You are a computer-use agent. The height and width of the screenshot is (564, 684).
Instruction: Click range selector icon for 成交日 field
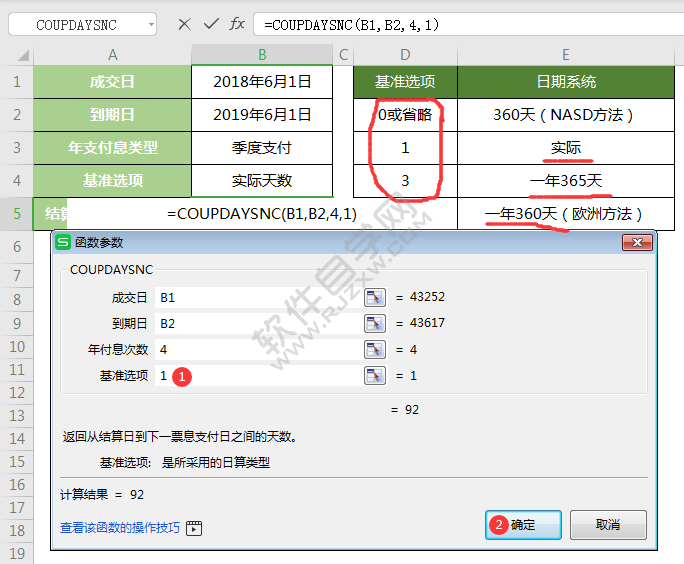pyautogui.click(x=374, y=297)
